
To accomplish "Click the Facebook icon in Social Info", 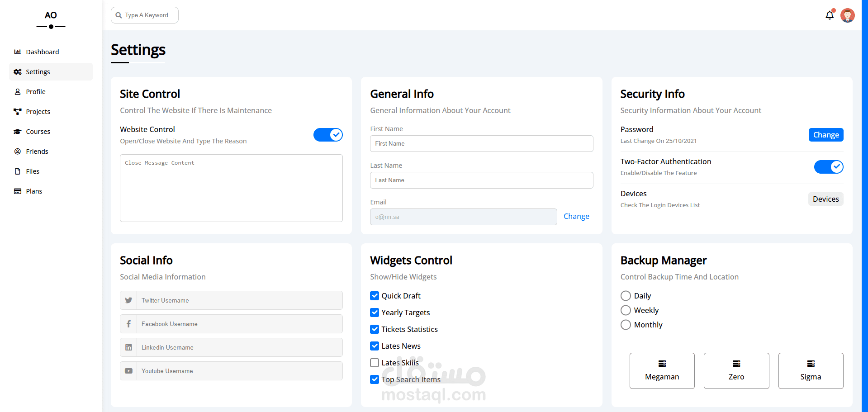I will [128, 324].
